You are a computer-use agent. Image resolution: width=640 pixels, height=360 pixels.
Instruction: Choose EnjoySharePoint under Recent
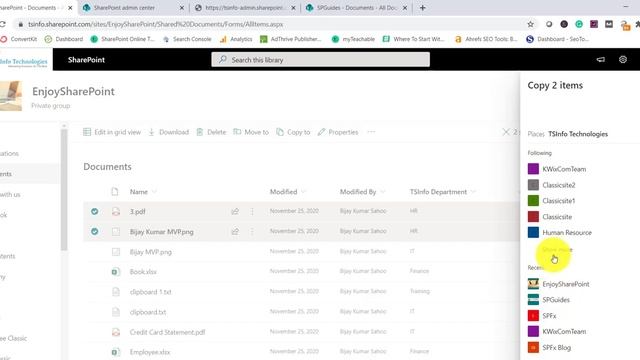click(566, 284)
